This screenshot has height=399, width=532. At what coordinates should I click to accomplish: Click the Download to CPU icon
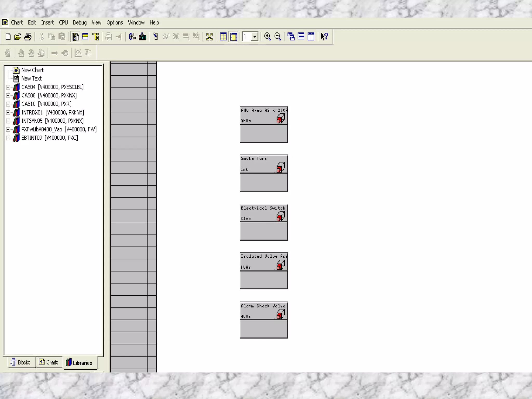click(142, 37)
